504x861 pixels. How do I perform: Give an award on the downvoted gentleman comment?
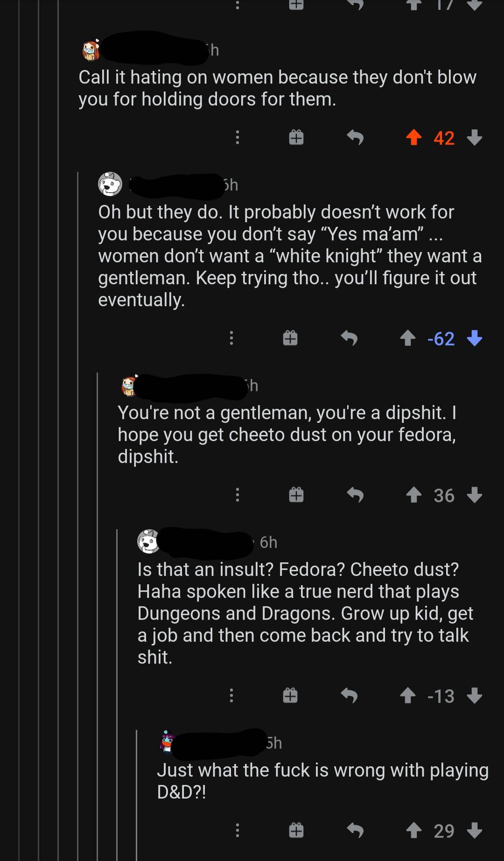tap(289, 338)
